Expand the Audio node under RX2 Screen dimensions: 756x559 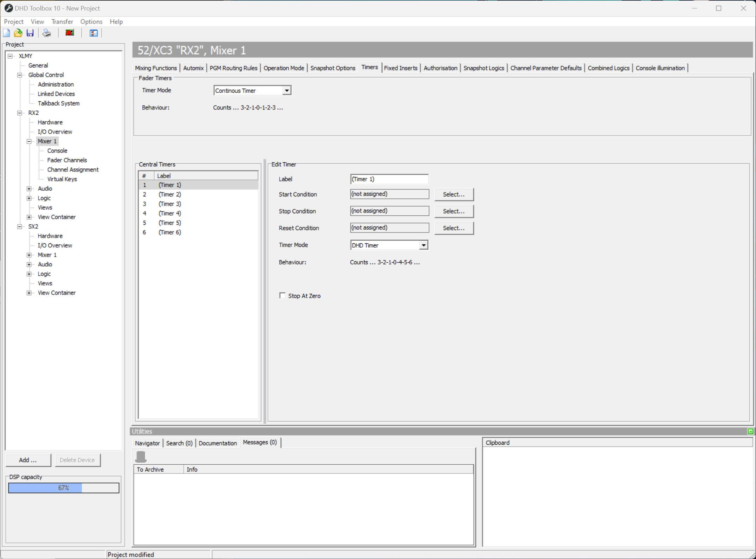29,188
